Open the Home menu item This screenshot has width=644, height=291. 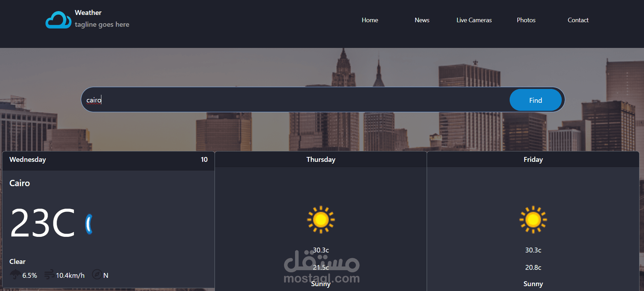[x=370, y=20]
